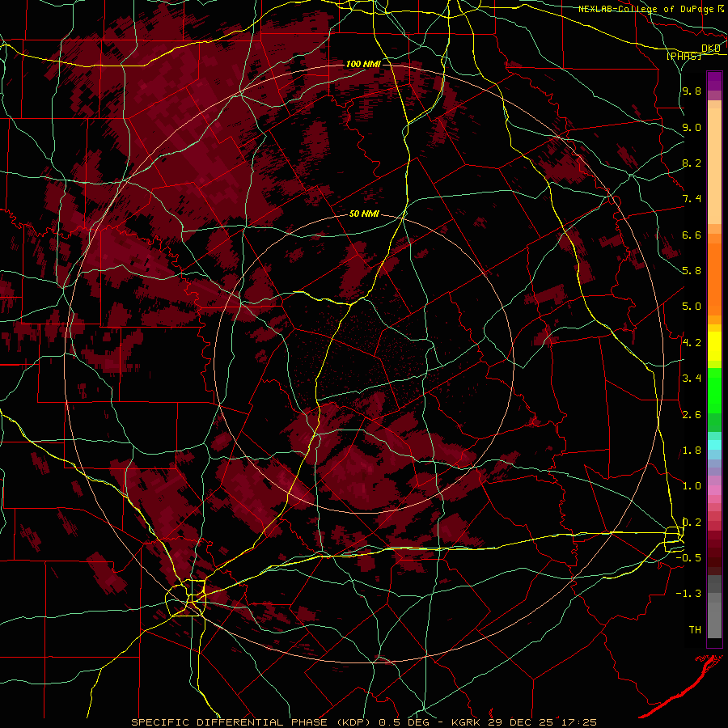Screen dimensions: 728x728
Task: Click the -1.3 value on color scale
Action: (688, 594)
